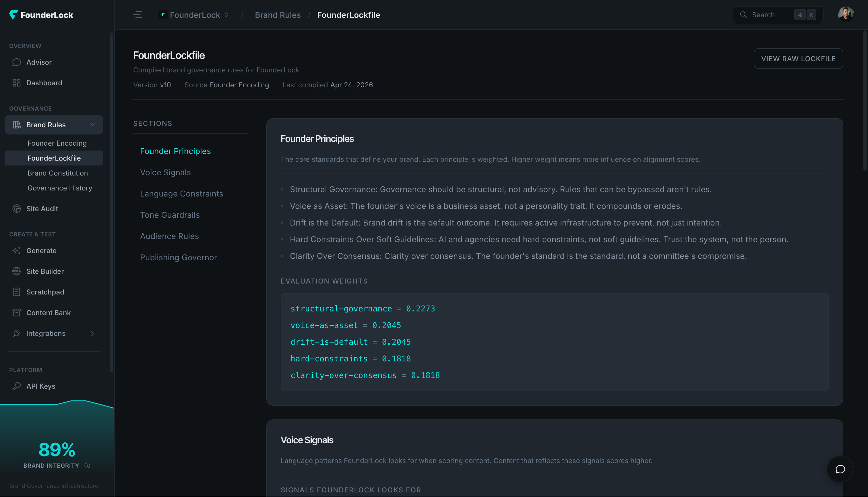The image size is (868, 497).
Task: Select the FounderLockfile sidebar sub-item
Action: pyautogui.click(x=54, y=158)
